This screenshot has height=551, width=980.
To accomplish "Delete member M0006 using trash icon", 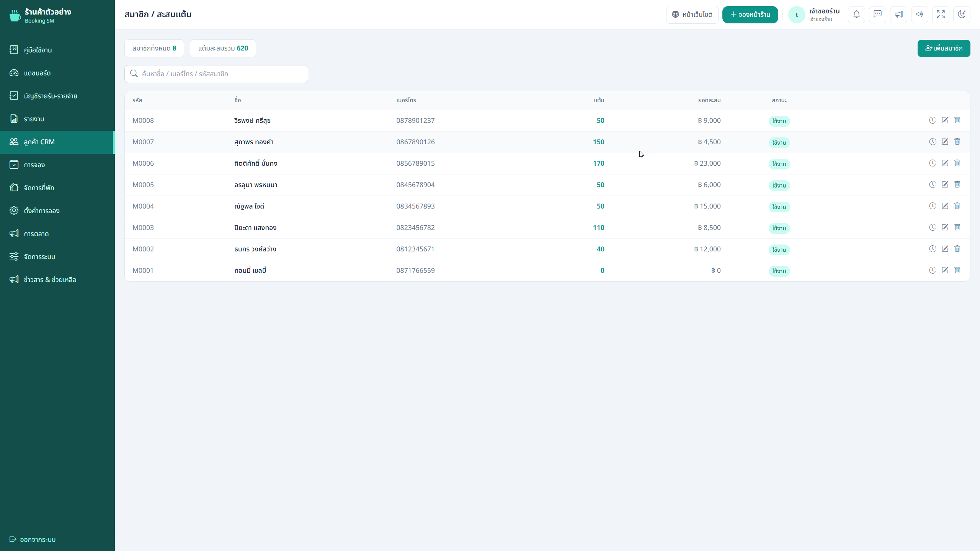I will (957, 163).
